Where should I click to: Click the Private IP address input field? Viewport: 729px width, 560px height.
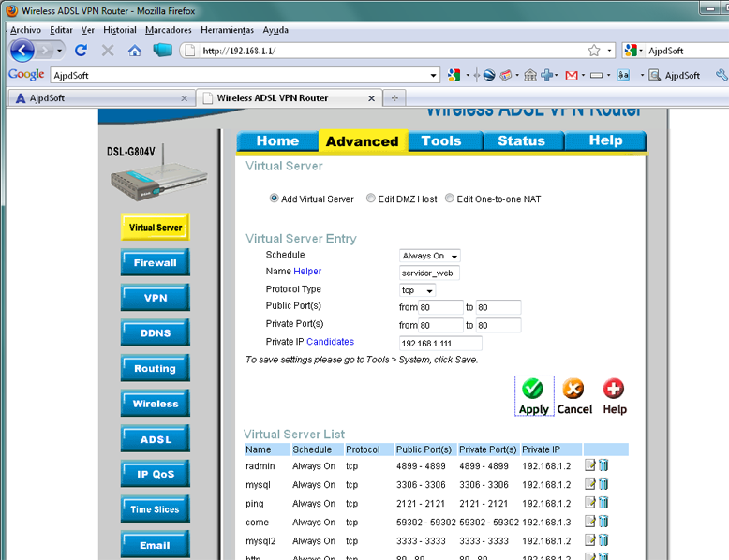pyautogui.click(x=439, y=343)
